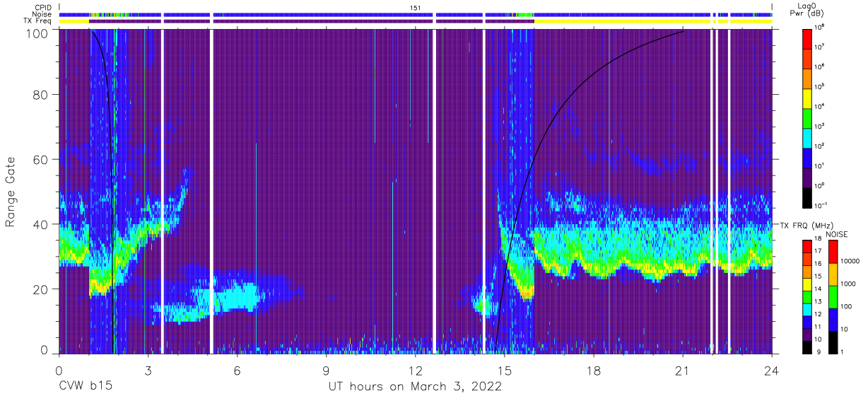Click the Range Gate tick label '80'

coord(42,95)
